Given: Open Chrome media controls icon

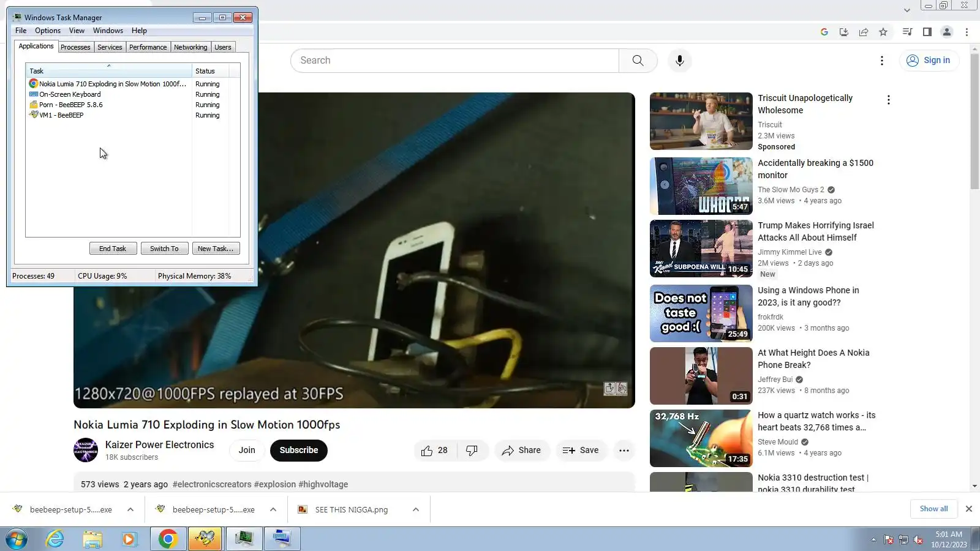Looking at the screenshot, I should (x=907, y=32).
